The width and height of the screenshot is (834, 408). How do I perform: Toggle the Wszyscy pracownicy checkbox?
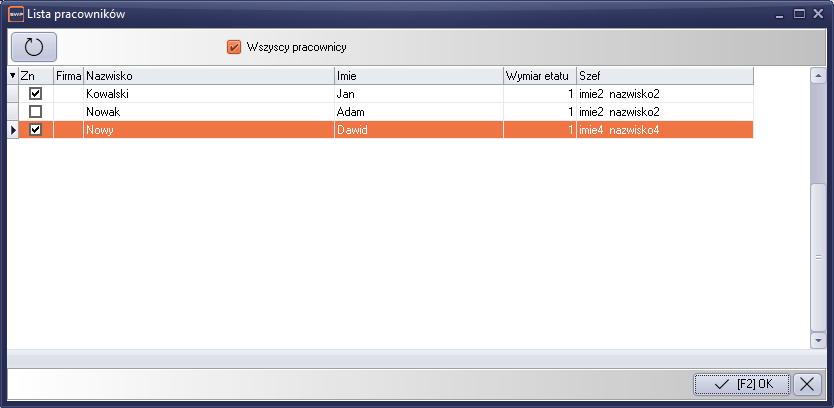click(234, 46)
